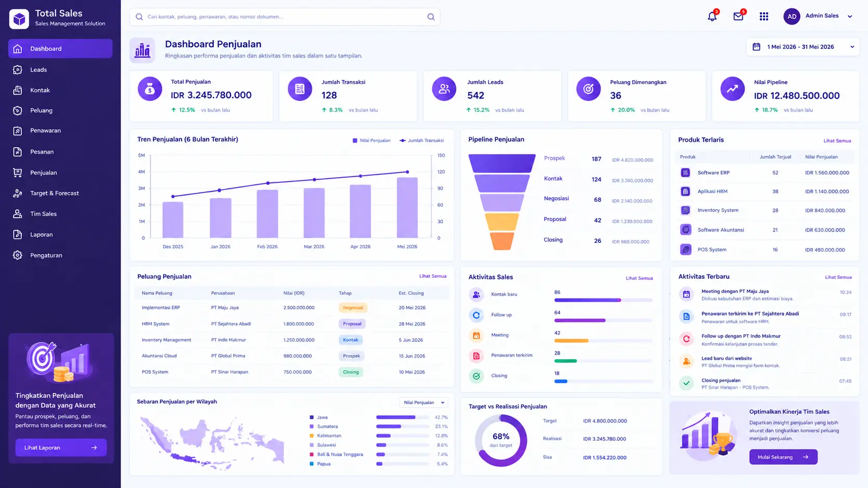Click the Jumlah Leads people icon
868x488 pixels.
(x=444, y=89)
